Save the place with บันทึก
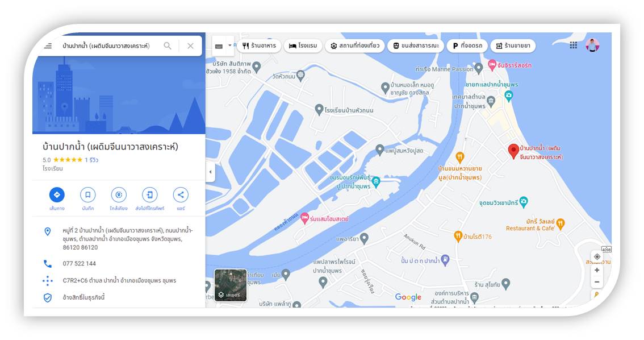The height and width of the screenshot is (340, 644). coord(88,194)
